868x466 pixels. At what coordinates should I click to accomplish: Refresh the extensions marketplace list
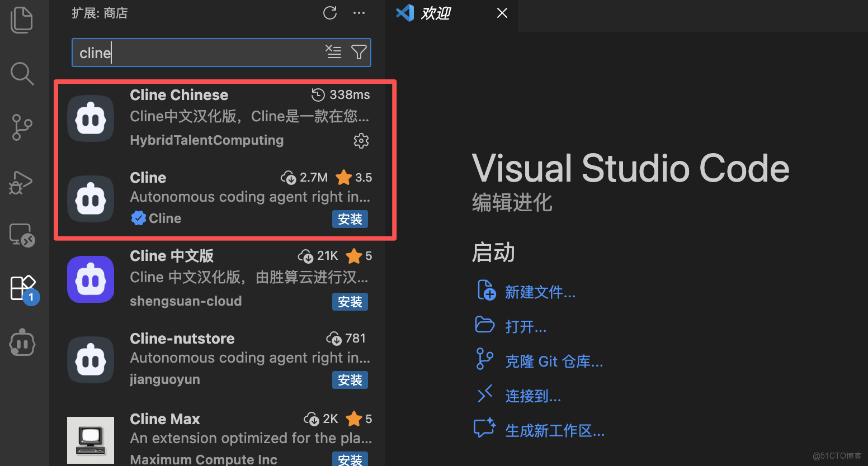point(330,13)
